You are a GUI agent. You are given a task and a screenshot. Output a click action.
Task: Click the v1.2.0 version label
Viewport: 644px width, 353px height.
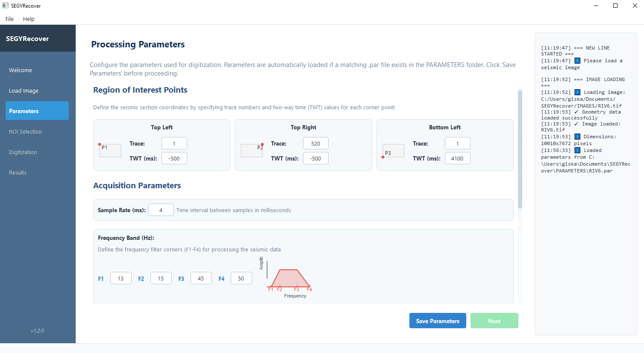[x=37, y=330]
